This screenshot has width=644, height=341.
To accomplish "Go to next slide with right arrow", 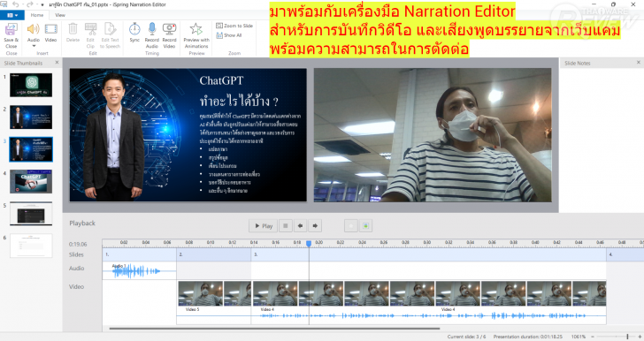I will pos(315,225).
